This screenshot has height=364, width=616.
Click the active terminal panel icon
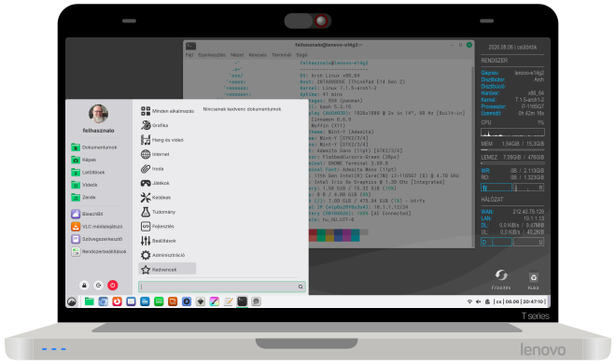point(242,301)
